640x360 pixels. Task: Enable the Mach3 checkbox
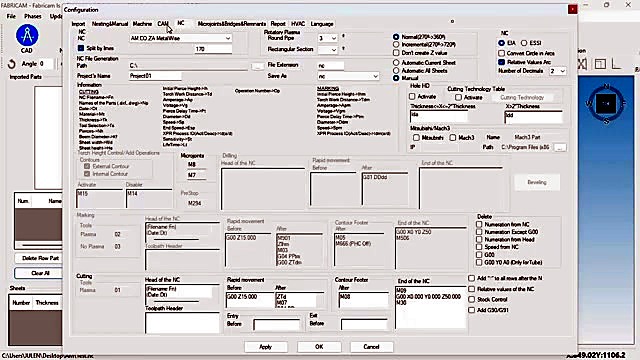[x=453, y=138]
